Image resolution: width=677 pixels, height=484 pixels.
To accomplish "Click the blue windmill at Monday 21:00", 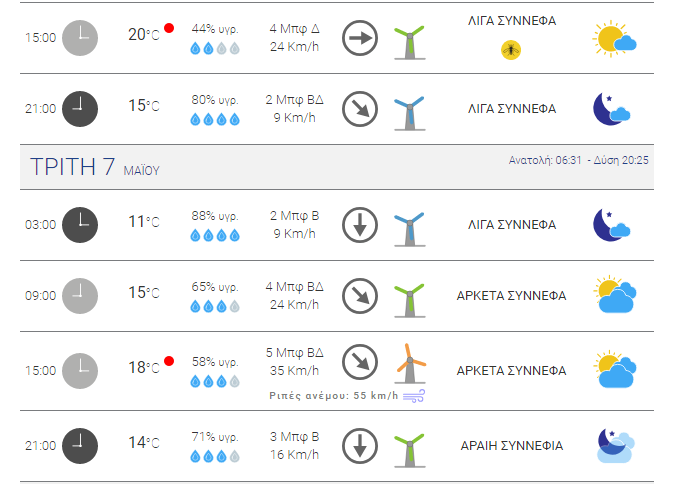I will point(410,113).
